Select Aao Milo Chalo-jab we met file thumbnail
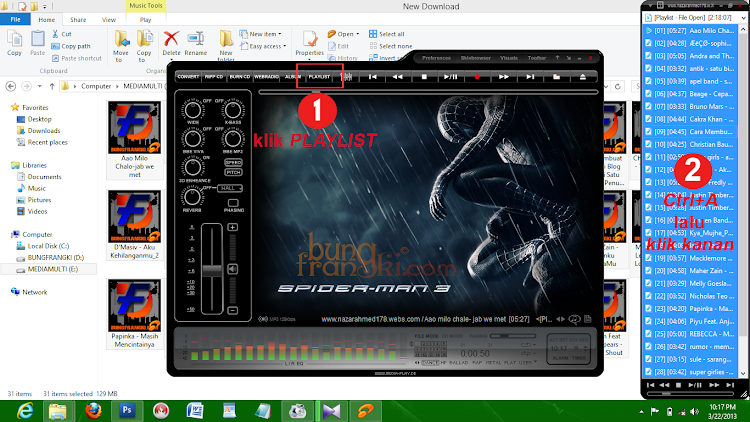This screenshot has height=422, width=750. (134, 140)
